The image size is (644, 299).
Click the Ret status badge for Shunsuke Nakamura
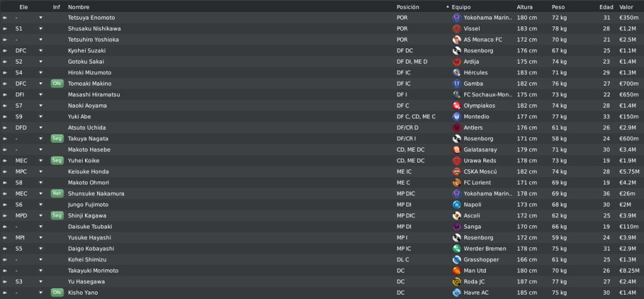point(57,194)
